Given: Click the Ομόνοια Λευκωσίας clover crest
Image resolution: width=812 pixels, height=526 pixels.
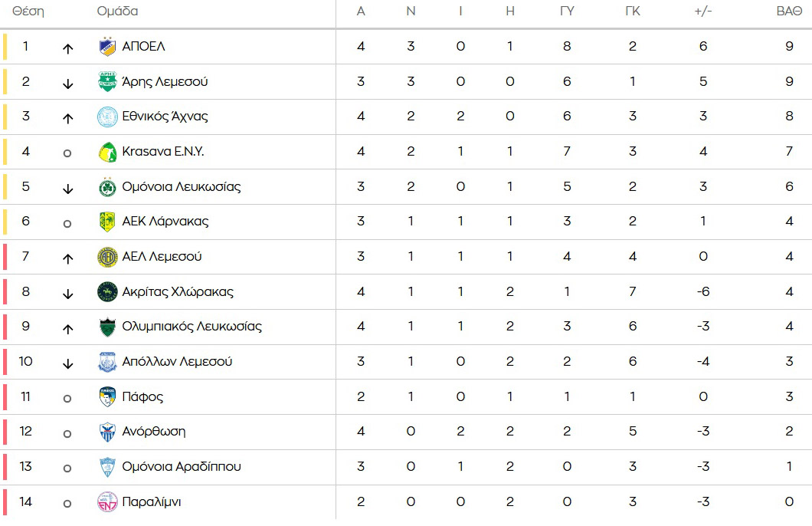Looking at the screenshot, I should coord(107,187).
